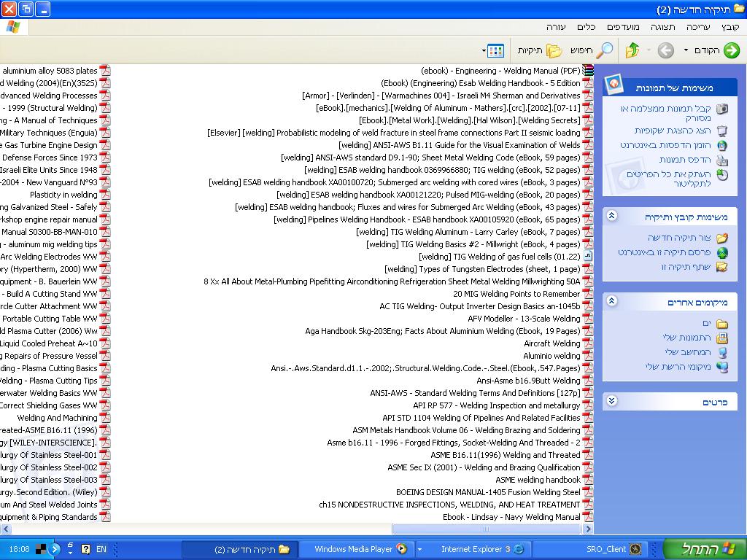Click the Up one folder level icon
The width and height of the screenshot is (747, 560).
(632, 50)
